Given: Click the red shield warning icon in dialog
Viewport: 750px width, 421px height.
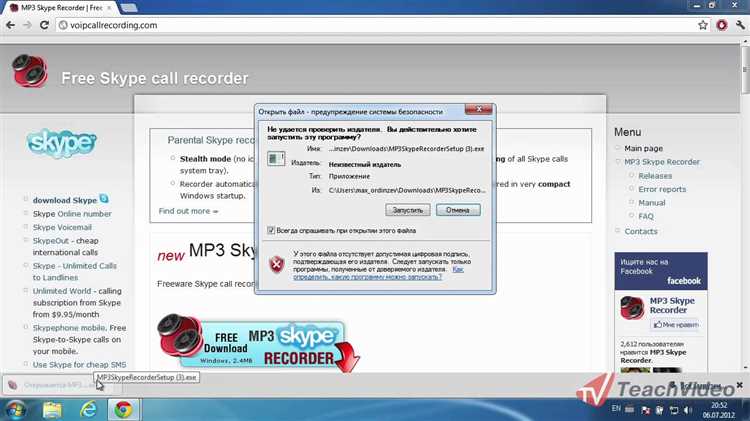Looking at the screenshot, I should click(276, 264).
